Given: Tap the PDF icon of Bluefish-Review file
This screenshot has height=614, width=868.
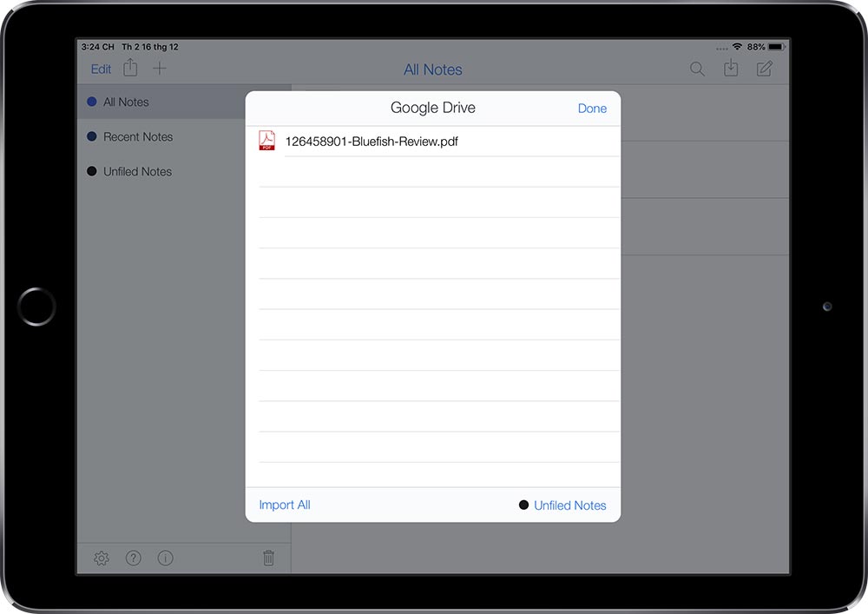Looking at the screenshot, I should coord(266,140).
